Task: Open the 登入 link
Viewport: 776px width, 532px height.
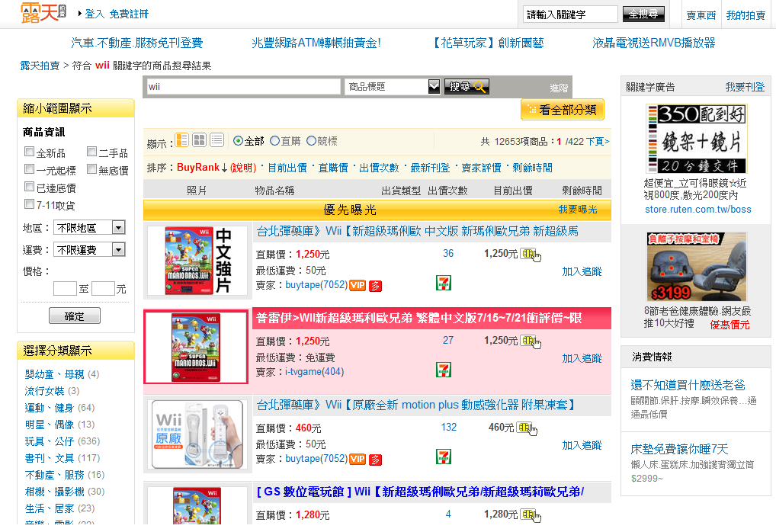Action: (x=95, y=14)
